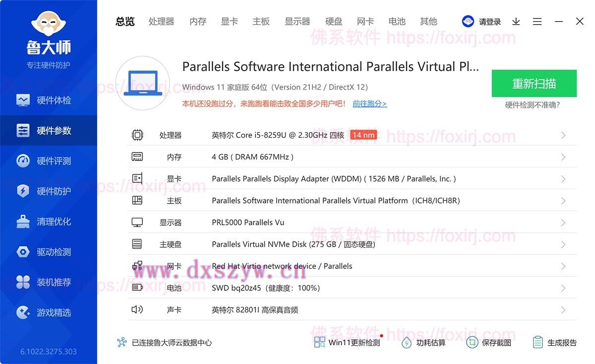The width and height of the screenshot is (595, 364).
Task: Expand the 主硬盘 row chevron
Action: 563,244
